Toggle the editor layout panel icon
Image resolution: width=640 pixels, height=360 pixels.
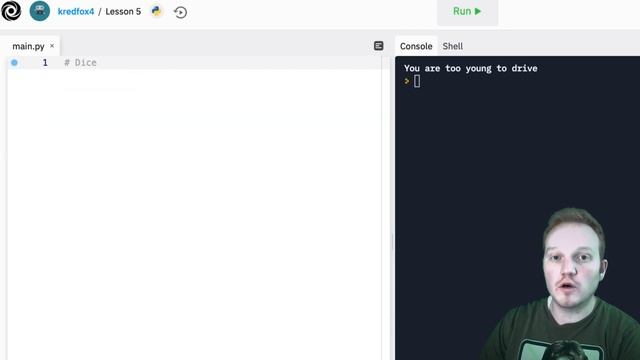(x=378, y=46)
